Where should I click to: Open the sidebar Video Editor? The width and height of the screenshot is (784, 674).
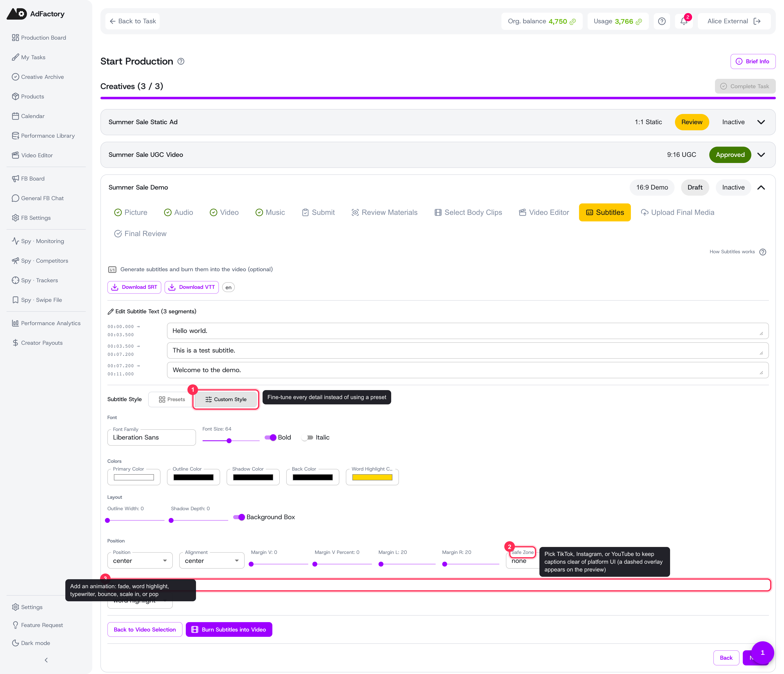coord(32,155)
